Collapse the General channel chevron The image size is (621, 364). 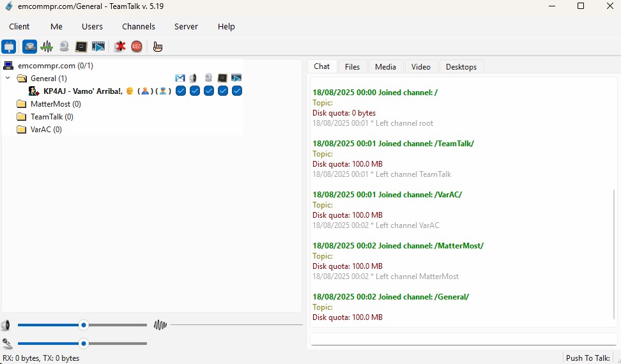[8, 78]
